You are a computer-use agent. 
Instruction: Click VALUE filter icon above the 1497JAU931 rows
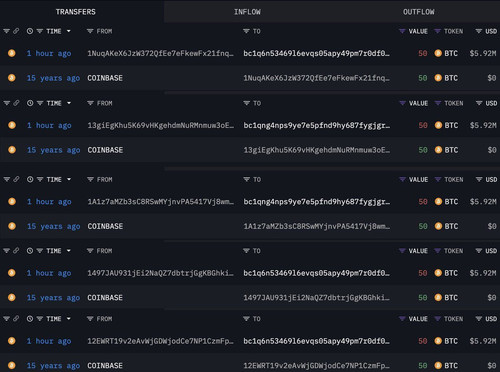402,251
